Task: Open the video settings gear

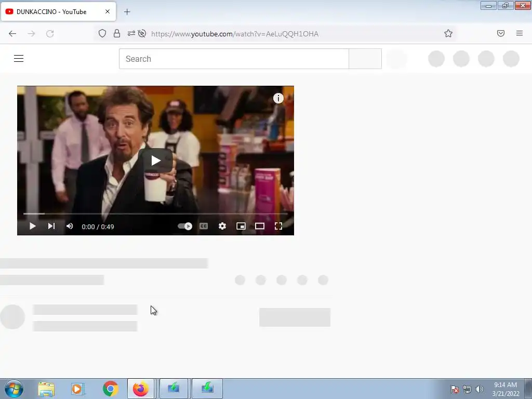Action: 222,227
